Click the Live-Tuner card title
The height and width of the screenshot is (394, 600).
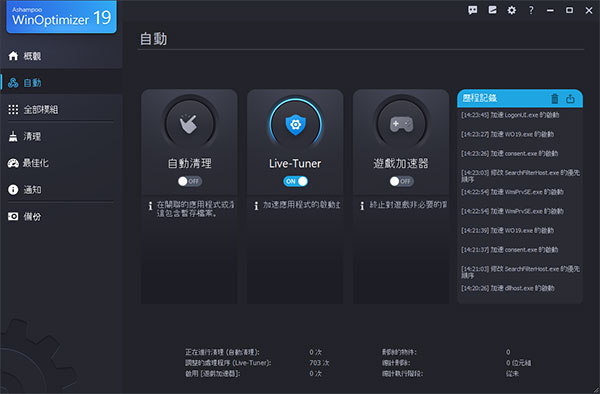pyautogui.click(x=295, y=163)
